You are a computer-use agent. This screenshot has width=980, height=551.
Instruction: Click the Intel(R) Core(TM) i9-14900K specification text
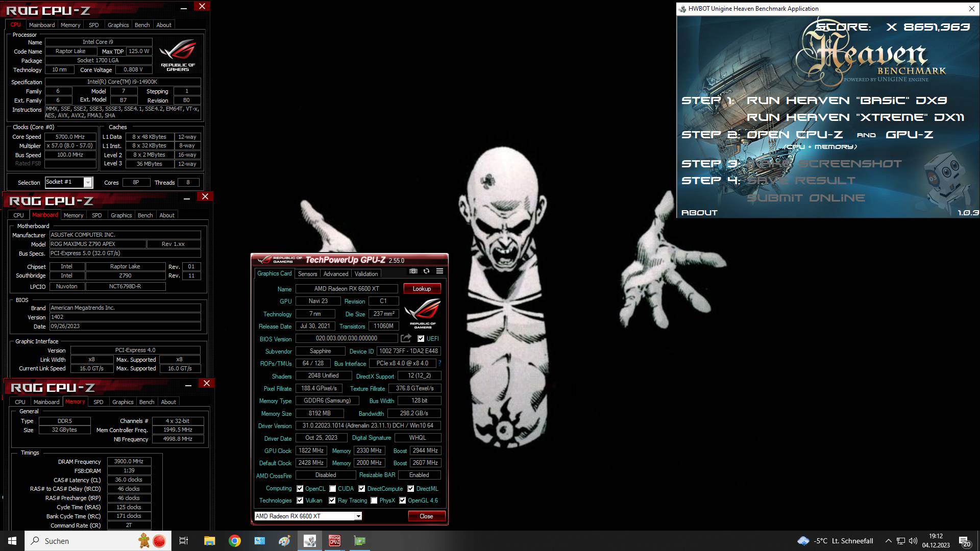pos(122,82)
